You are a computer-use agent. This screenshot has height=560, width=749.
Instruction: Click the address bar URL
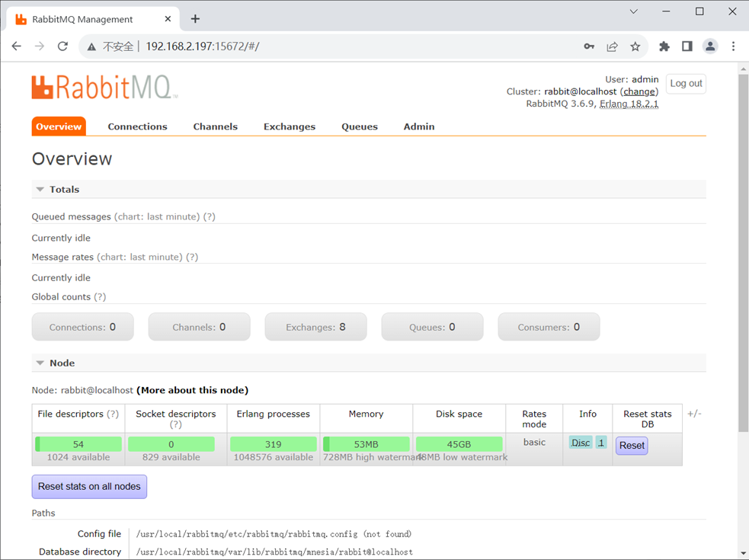pos(203,46)
